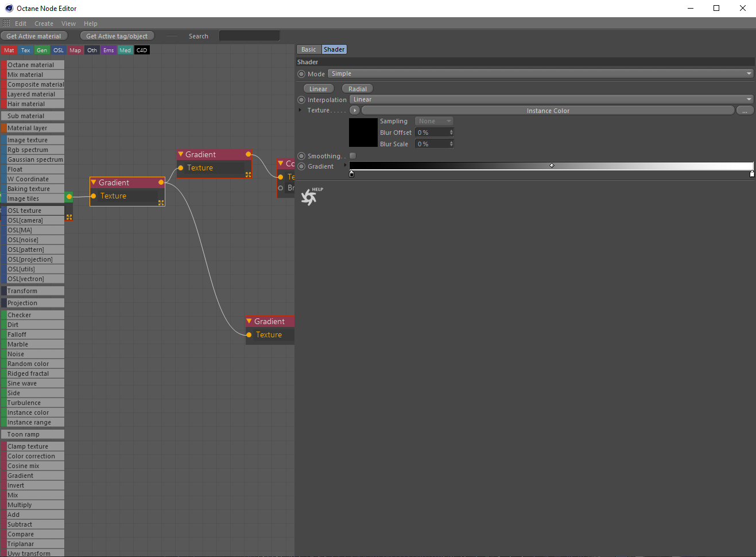Click the black-to-white gradient bar

551,166
